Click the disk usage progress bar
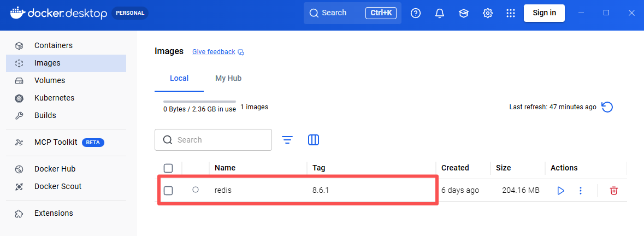The width and height of the screenshot is (644, 236). pos(199,102)
